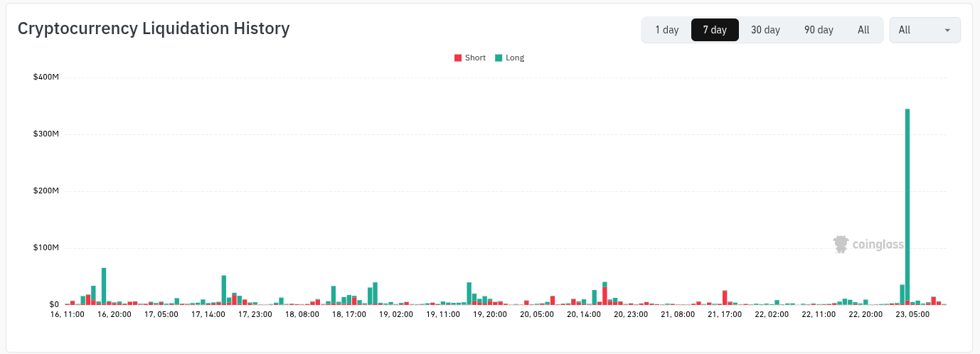Click the tallest green bar above $300M

pyautogui.click(x=907, y=206)
